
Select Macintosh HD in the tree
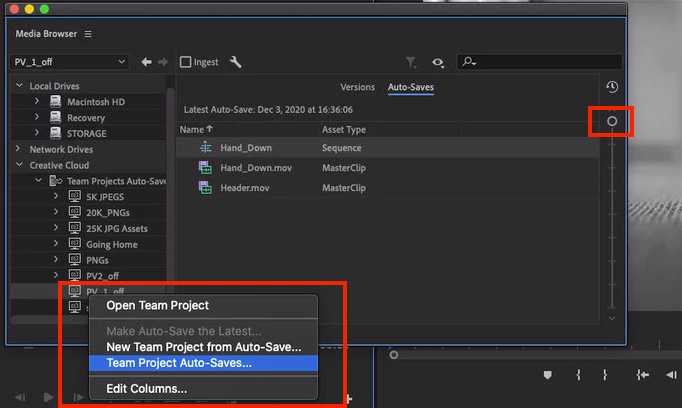96,102
